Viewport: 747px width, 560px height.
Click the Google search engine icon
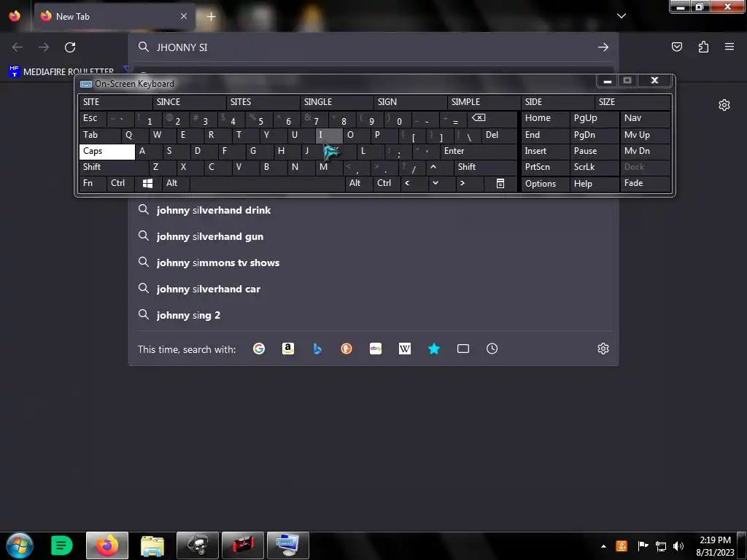click(259, 349)
